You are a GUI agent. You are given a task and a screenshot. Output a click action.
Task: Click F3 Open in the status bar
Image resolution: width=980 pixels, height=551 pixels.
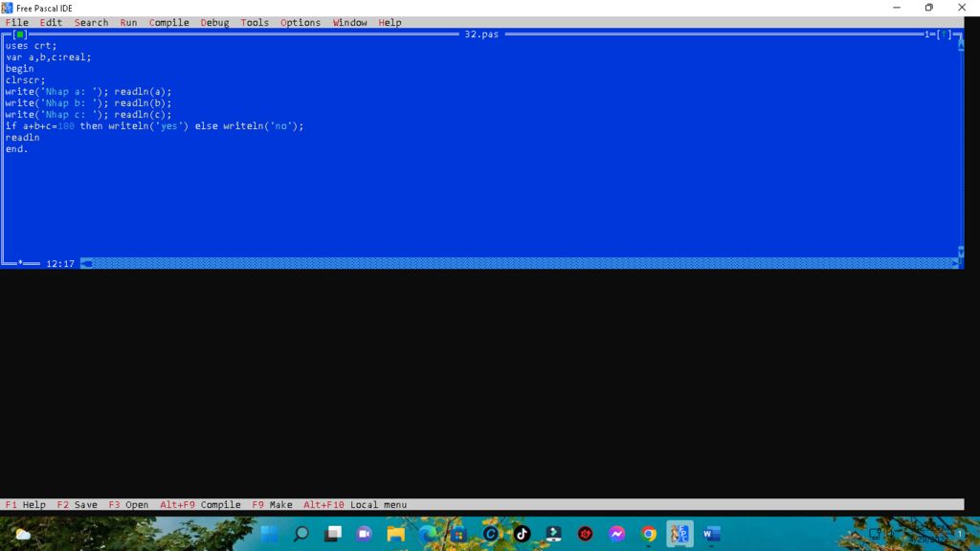pyautogui.click(x=128, y=505)
